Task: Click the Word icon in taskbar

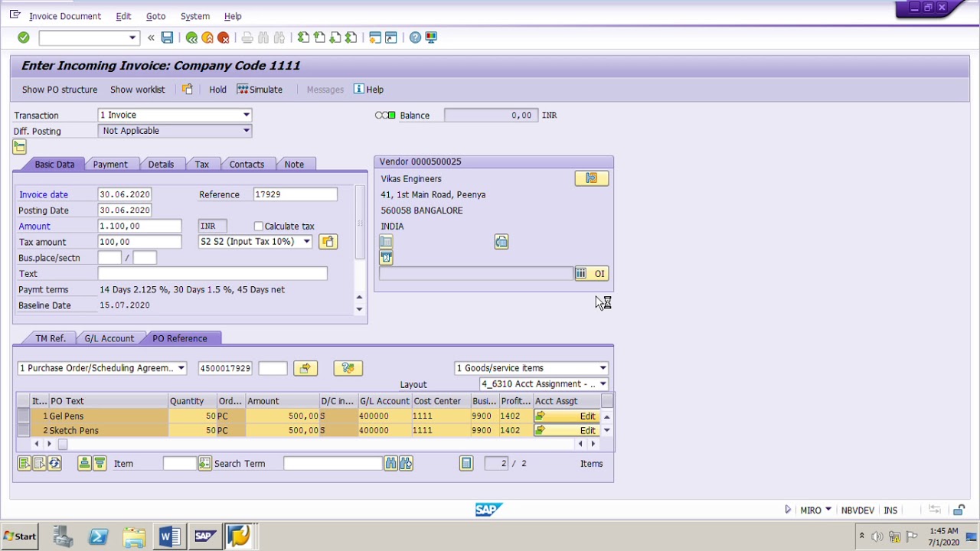Action: point(169,536)
